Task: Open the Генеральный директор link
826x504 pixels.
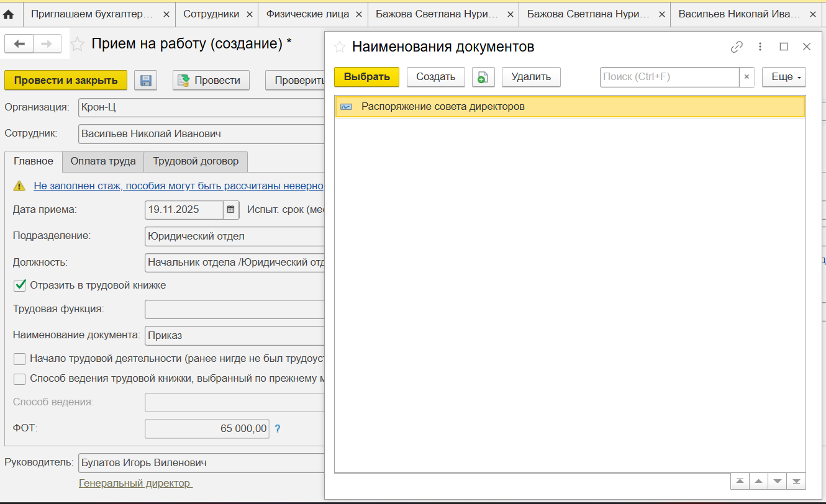Action: pos(135,482)
